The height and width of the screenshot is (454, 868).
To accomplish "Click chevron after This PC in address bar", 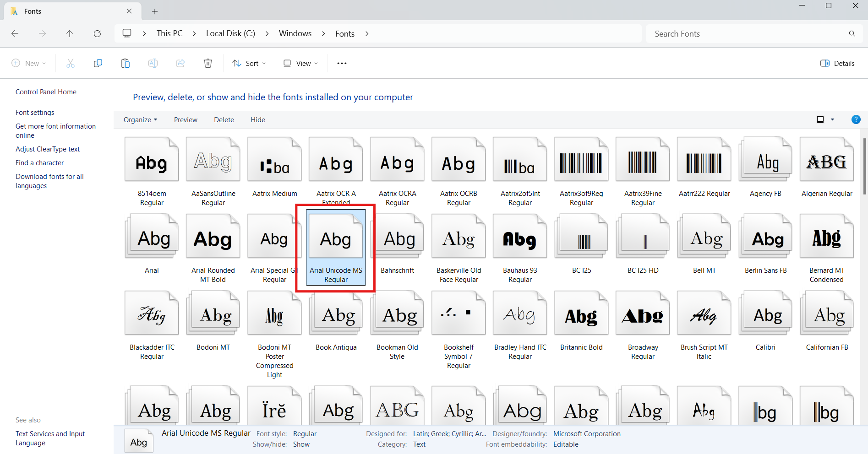I will tap(194, 33).
